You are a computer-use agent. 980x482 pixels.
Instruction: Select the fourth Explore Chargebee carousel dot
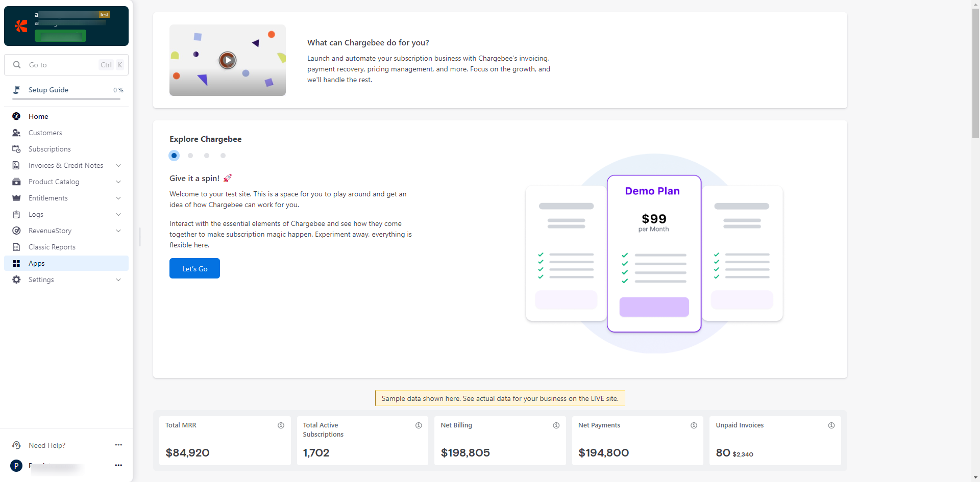223,156
